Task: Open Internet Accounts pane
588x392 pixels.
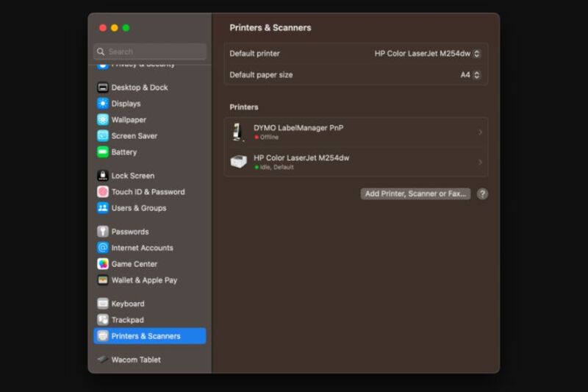Action: [150, 248]
